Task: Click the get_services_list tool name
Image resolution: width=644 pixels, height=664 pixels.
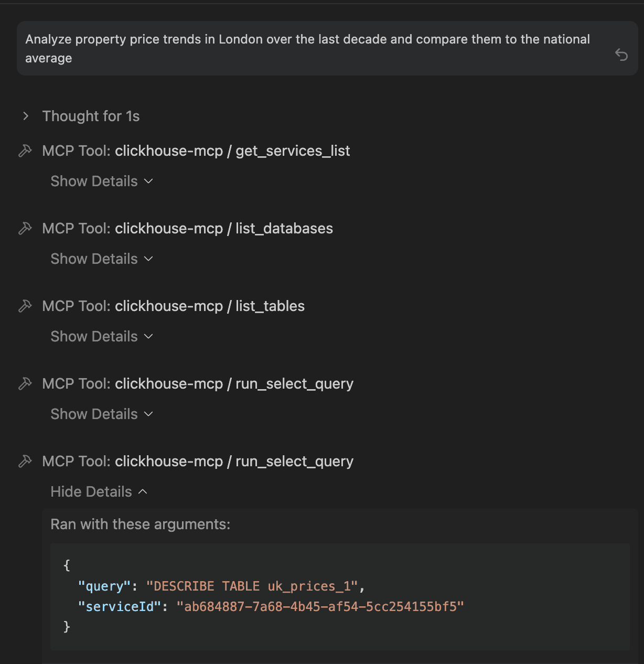Action: click(x=292, y=151)
